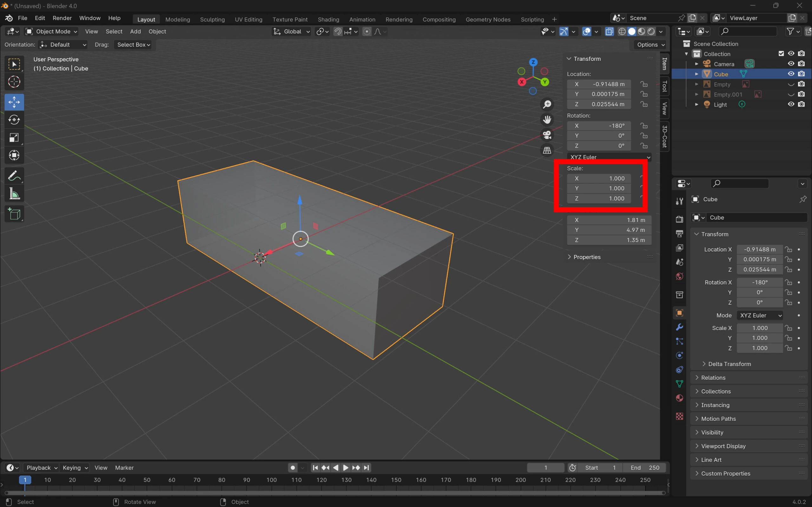This screenshot has height=507, width=812.
Task: Select the Scale tool in toolbar
Action: [14, 138]
